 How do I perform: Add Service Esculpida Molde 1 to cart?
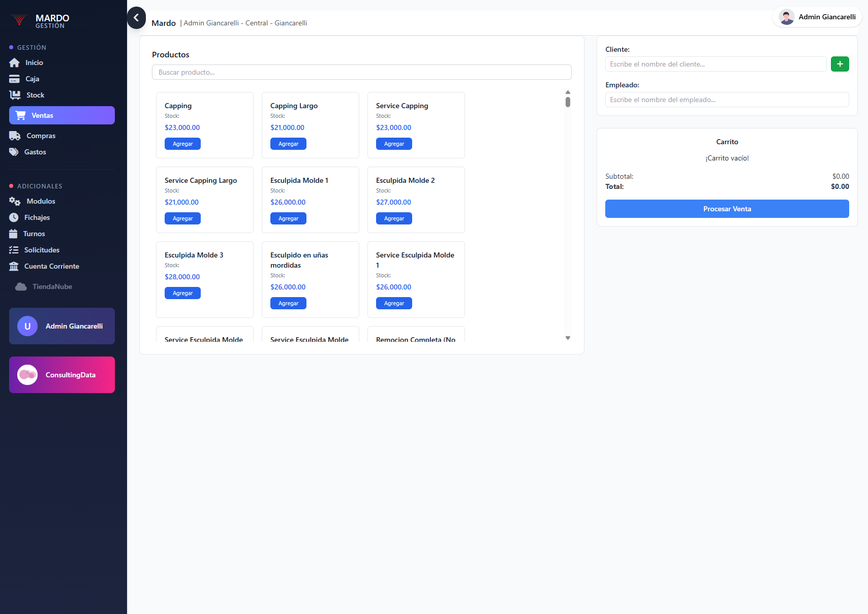coord(394,303)
